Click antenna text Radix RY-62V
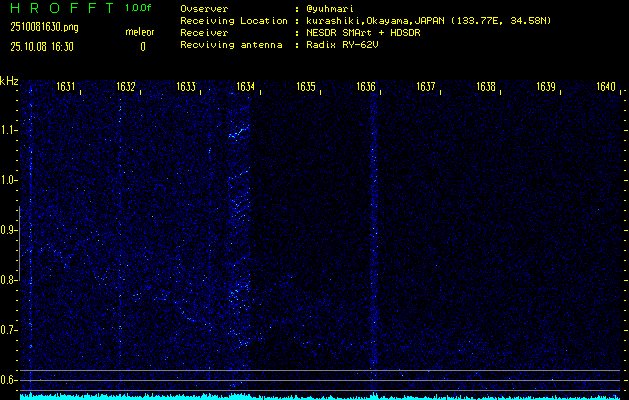629x400 pixels. pyautogui.click(x=345, y=45)
